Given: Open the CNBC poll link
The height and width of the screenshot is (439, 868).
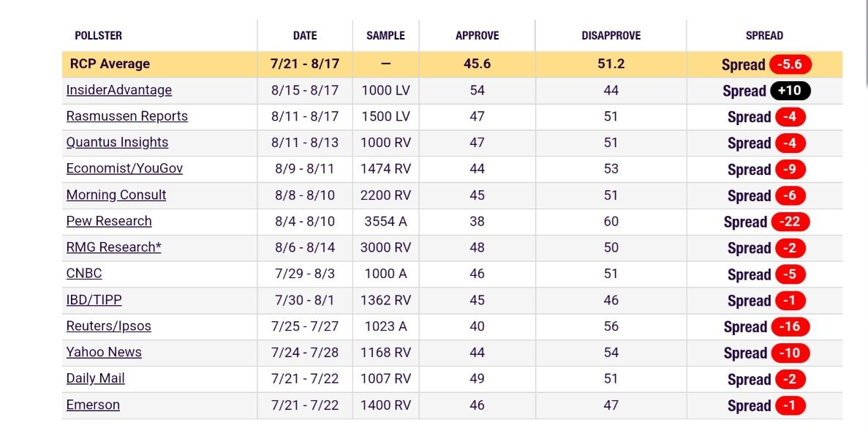Looking at the screenshot, I should click(84, 274).
